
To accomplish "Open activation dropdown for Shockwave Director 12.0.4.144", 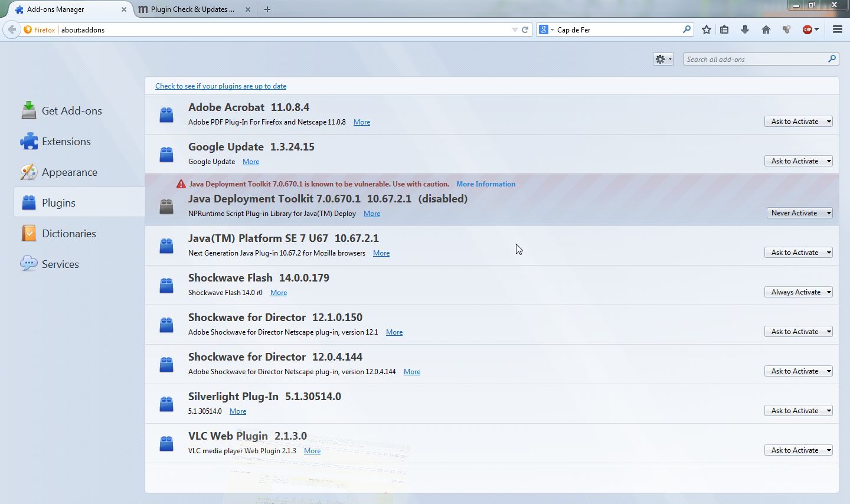I will pyautogui.click(x=798, y=371).
